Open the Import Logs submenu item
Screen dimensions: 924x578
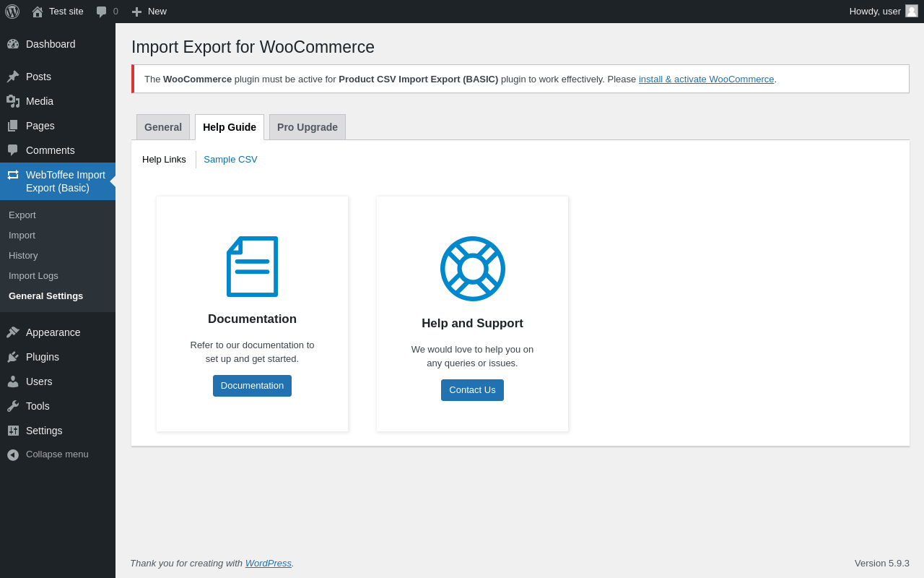[58, 276]
